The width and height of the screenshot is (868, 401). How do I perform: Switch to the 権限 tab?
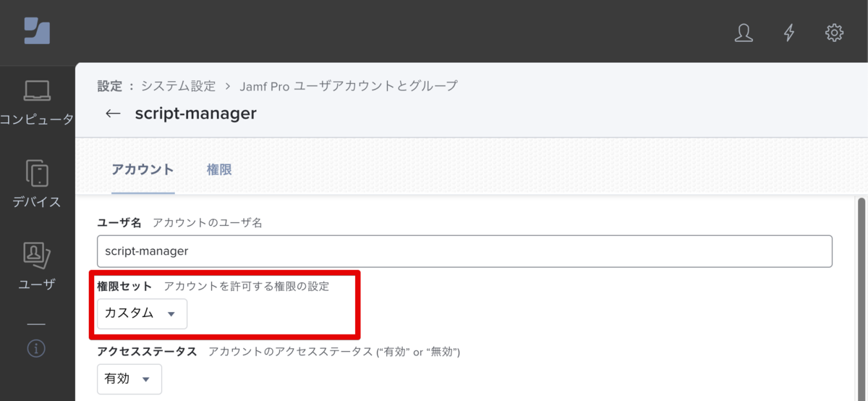tap(219, 169)
